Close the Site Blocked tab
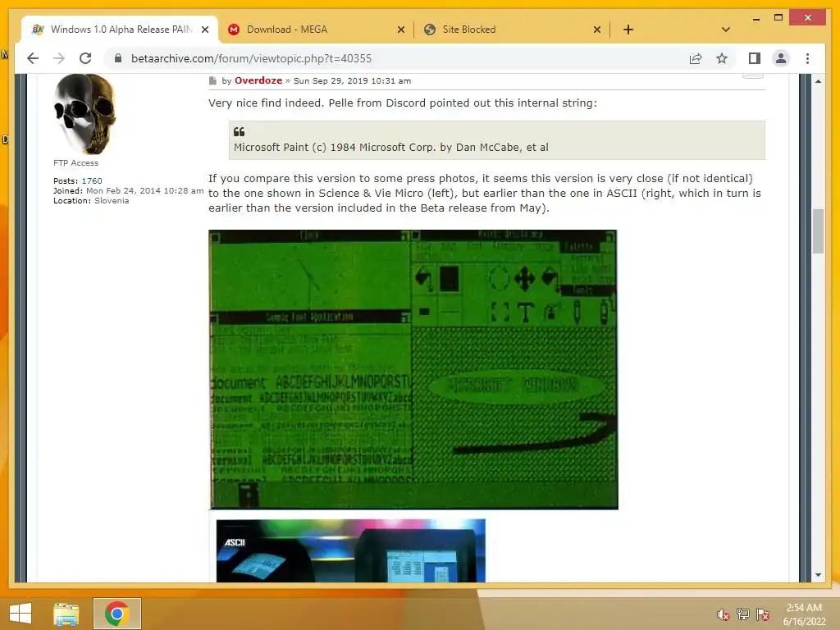Screen dimensions: 840x630 pyautogui.click(x=597, y=30)
